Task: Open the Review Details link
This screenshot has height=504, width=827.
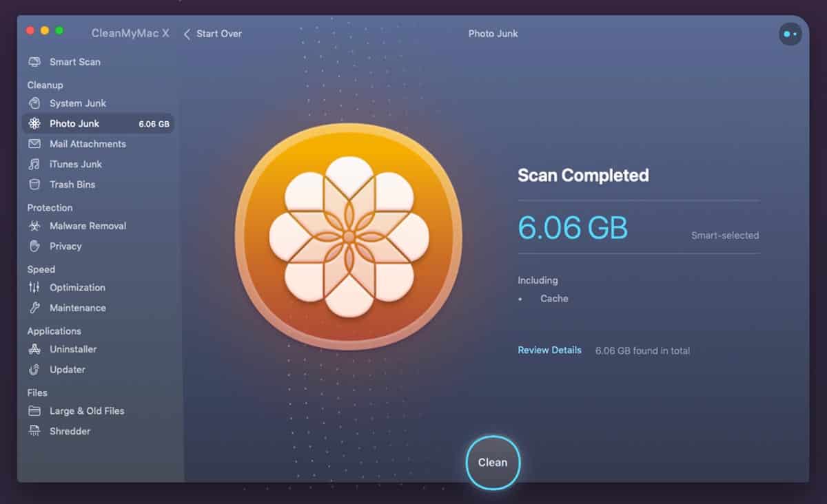Action: pos(549,350)
